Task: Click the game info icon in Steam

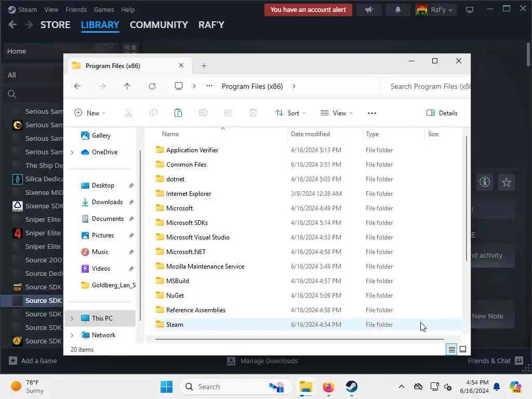Action: (485, 182)
